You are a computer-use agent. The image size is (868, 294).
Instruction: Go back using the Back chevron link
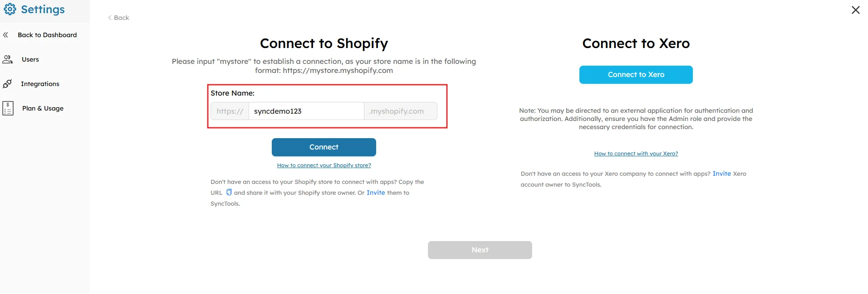118,18
